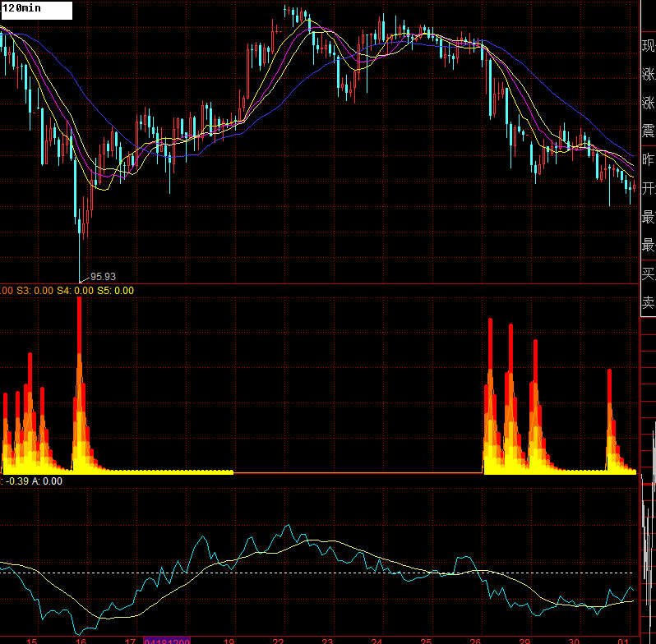Select the 震 amplitude row in quote panel
The image size is (656, 644).
(x=649, y=131)
